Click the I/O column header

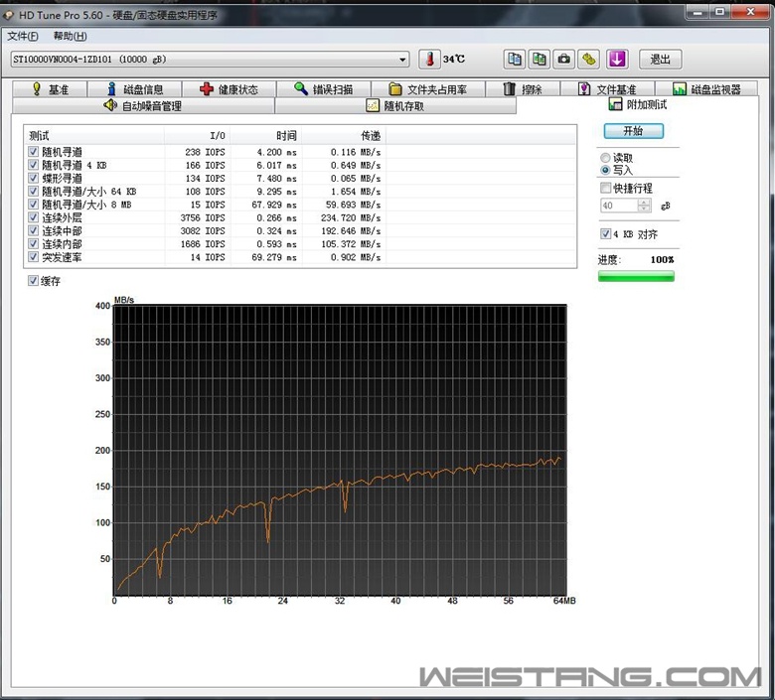197,135
